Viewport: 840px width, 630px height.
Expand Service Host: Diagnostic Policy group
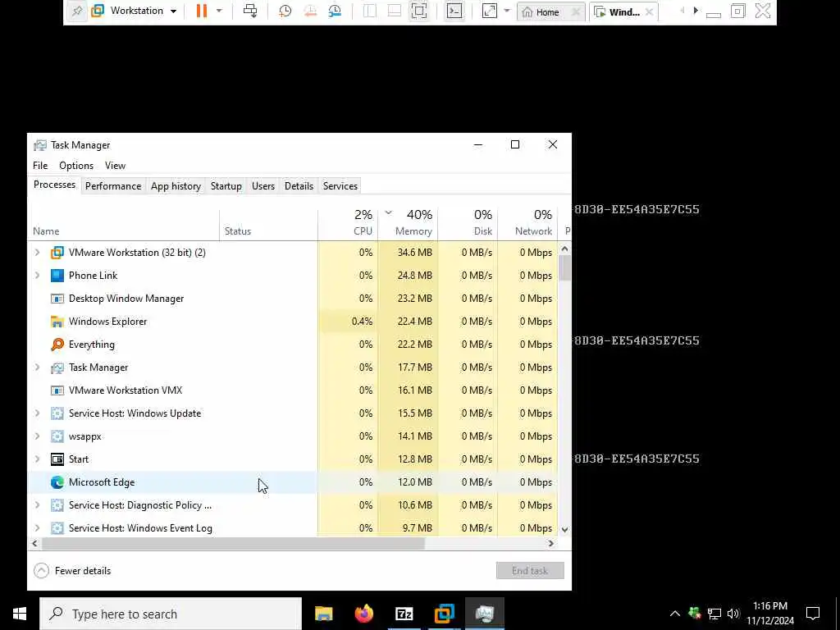(37, 505)
